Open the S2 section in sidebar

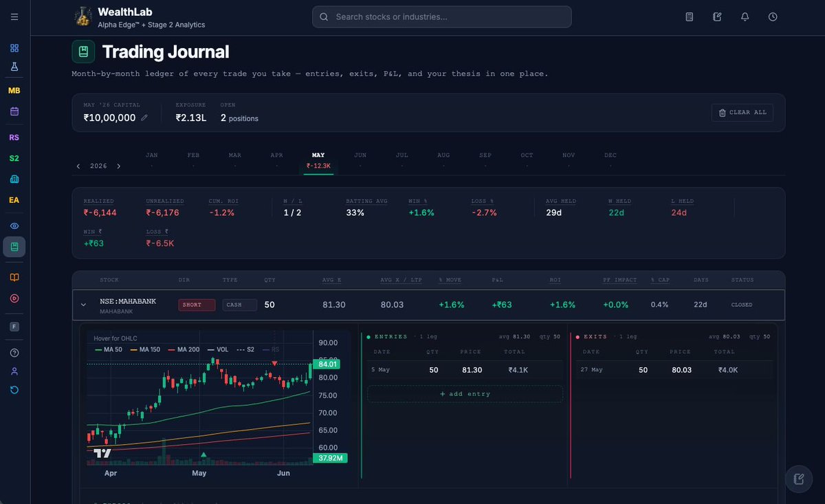pyautogui.click(x=14, y=158)
